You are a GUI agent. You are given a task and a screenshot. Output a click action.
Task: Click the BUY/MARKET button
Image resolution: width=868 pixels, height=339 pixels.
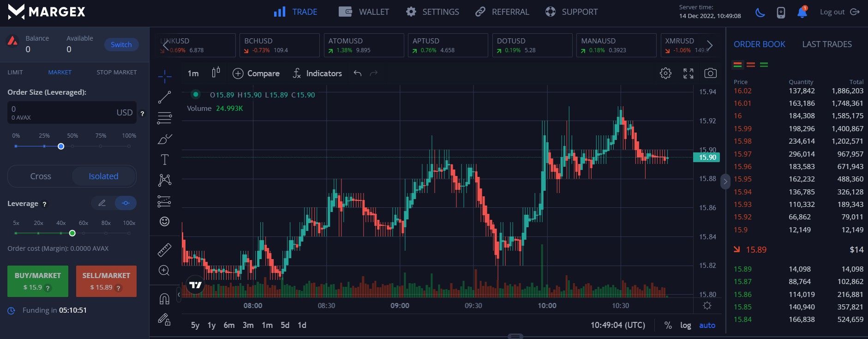click(x=38, y=281)
